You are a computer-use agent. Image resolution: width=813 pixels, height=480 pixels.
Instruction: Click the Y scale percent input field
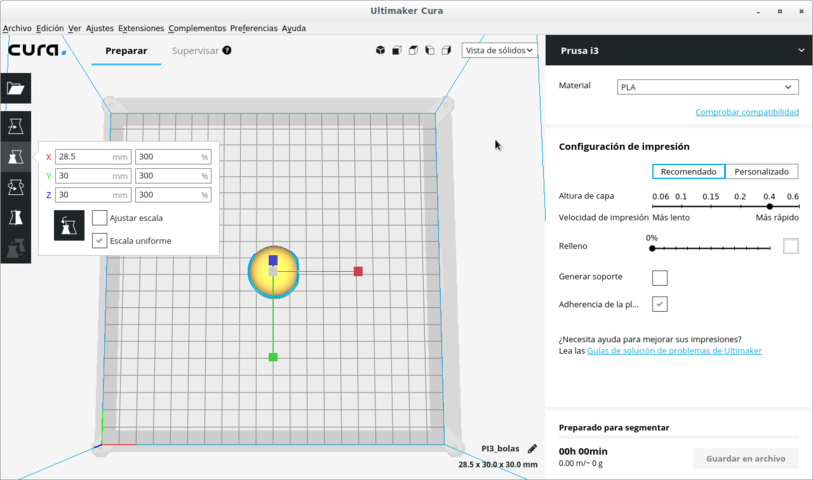click(173, 176)
